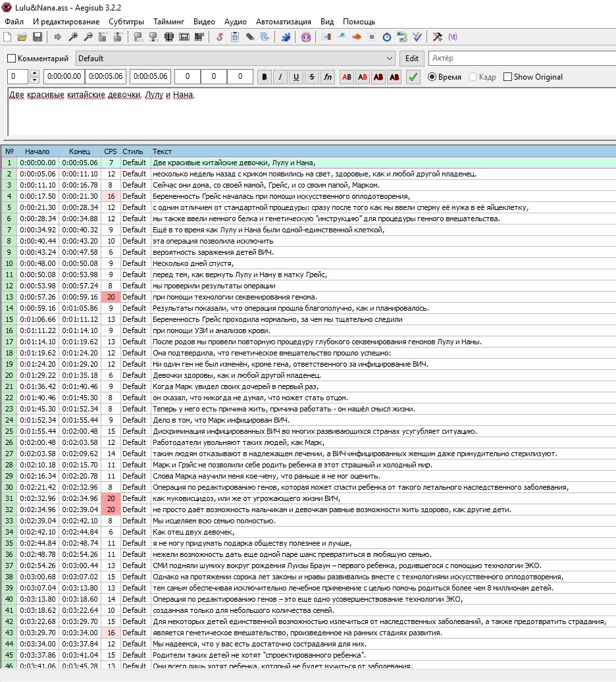Open Shift Times tool icon
Image resolution: width=616 pixels, height=682 pixels.
click(x=326, y=37)
